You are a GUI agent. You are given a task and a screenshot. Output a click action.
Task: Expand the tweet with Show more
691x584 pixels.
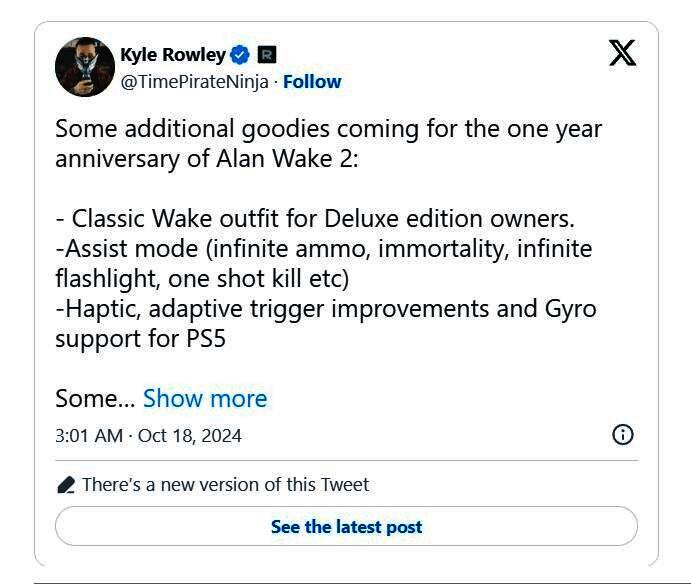205,399
